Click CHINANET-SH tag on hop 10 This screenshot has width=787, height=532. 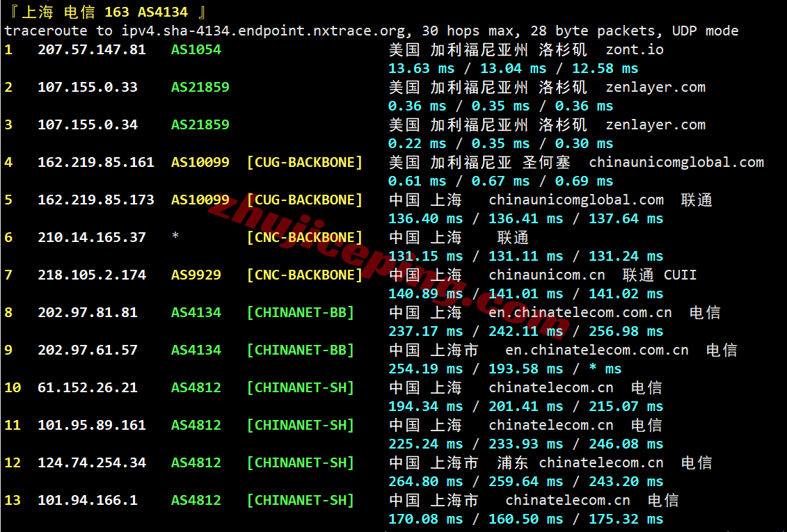pos(301,388)
